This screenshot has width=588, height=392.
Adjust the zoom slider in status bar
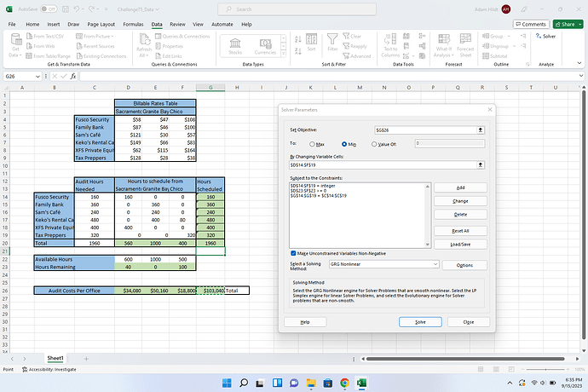click(x=545, y=370)
